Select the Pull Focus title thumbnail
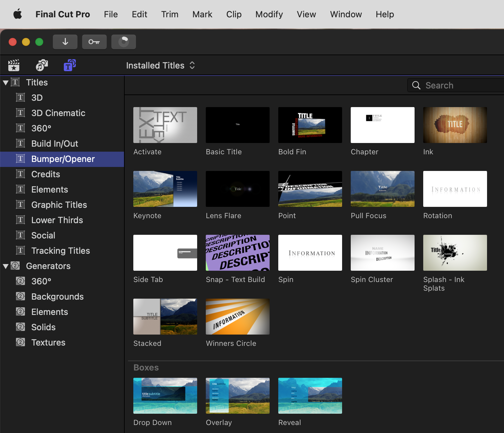This screenshot has height=433, width=504. tap(383, 189)
